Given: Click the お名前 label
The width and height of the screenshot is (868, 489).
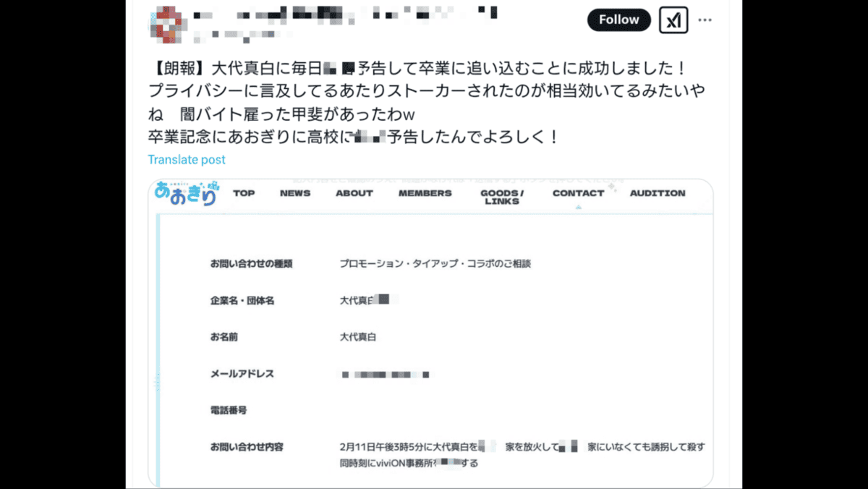Looking at the screenshot, I should point(224,337).
